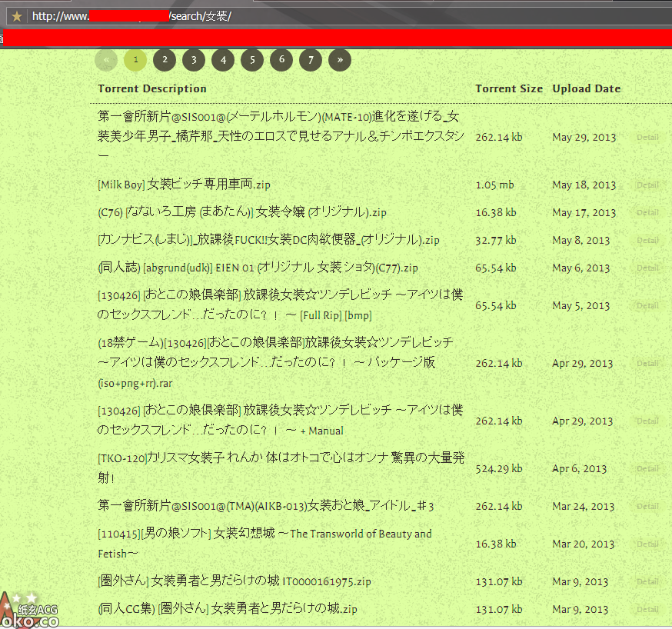Open Detail for the Mar 24, 2013 row
This screenshot has height=629, width=672.
(647, 506)
